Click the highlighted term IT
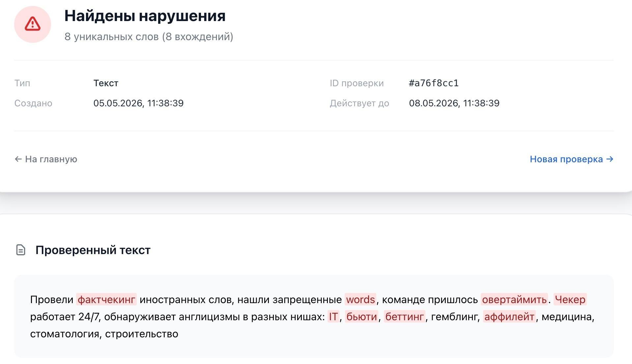Viewport: 632px width, 364px height. point(333,317)
